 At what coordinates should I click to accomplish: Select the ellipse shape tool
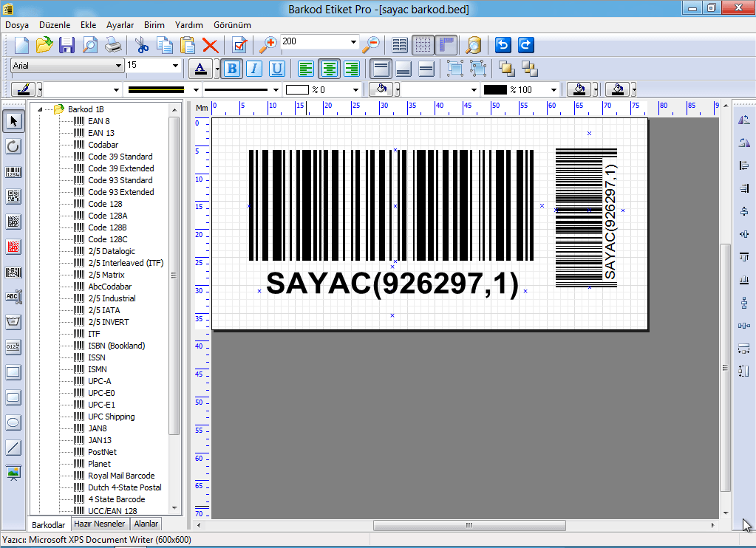[x=13, y=422]
